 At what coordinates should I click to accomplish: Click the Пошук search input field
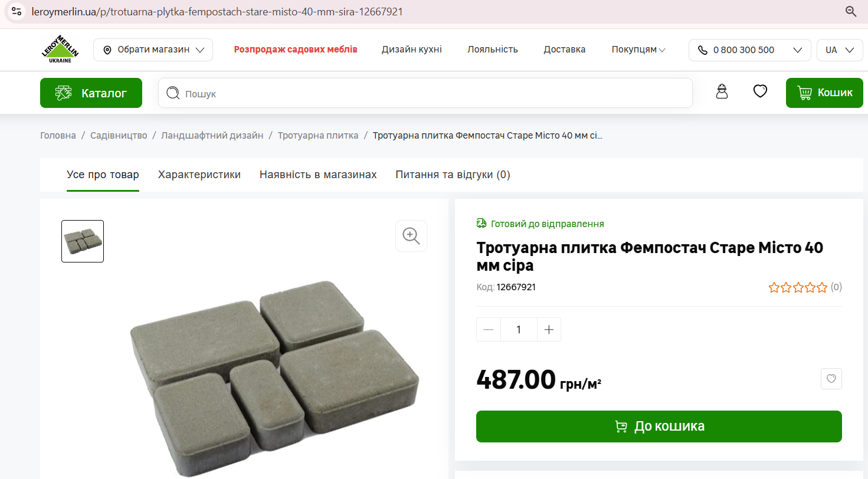click(x=425, y=93)
